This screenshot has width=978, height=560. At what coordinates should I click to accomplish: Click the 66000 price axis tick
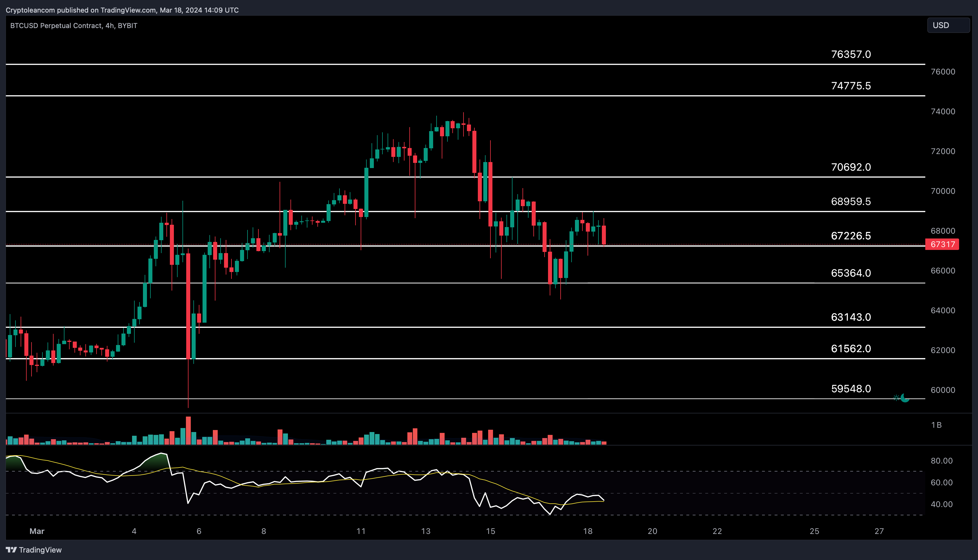click(942, 271)
